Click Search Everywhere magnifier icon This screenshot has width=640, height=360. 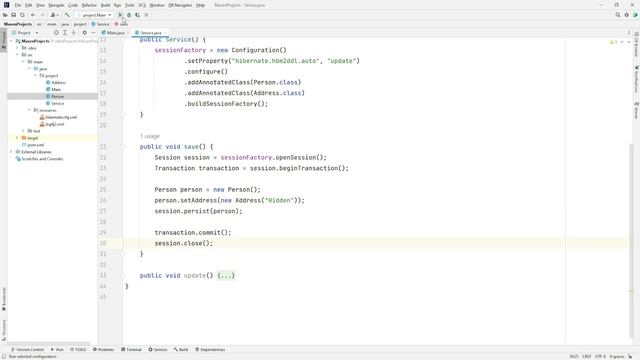pyautogui.click(x=618, y=15)
